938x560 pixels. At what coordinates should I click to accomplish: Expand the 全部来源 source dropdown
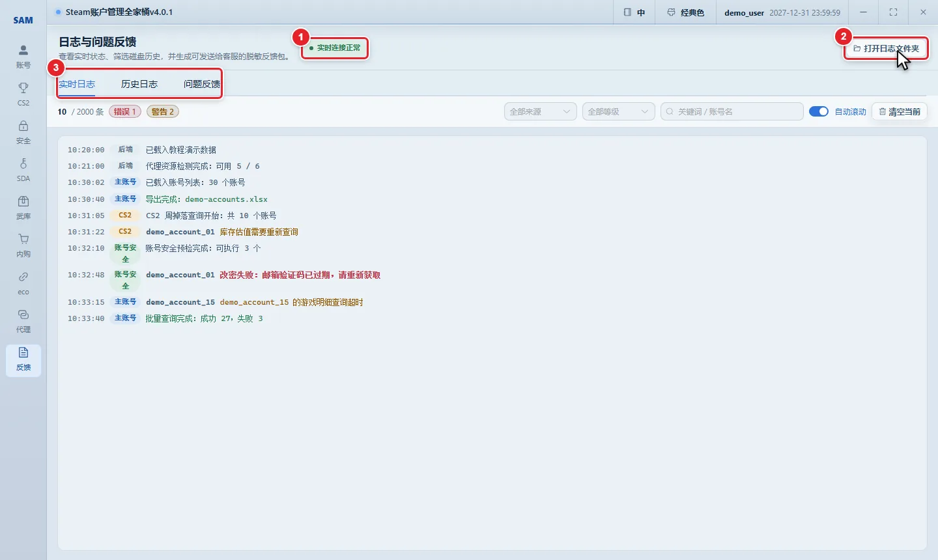tap(541, 111)
